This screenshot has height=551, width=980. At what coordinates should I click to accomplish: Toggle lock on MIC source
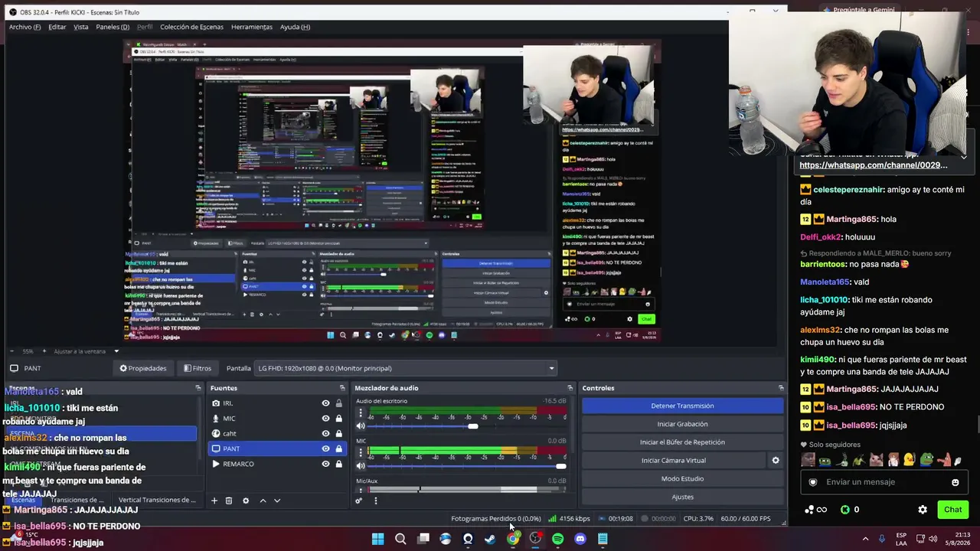coord(338,419)
